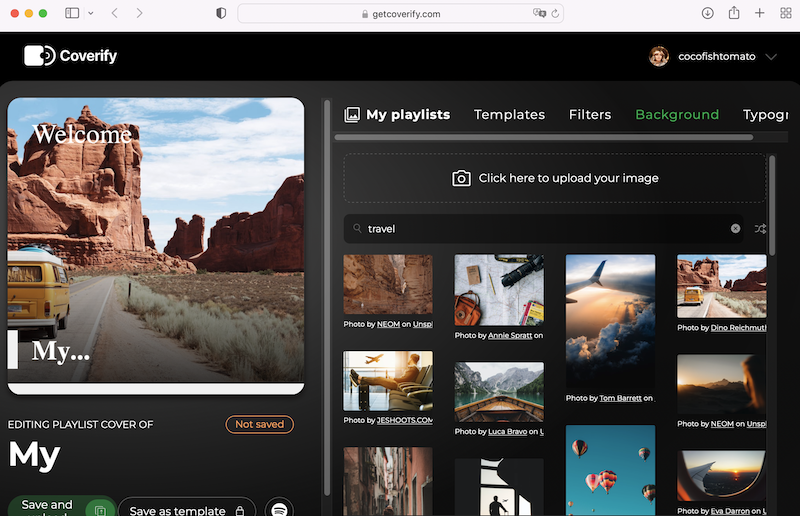Image resolution: width=800 pixels, height=516 pixels.
Task: Expand the cocofishtomato account menu
Action: (770, 57)
